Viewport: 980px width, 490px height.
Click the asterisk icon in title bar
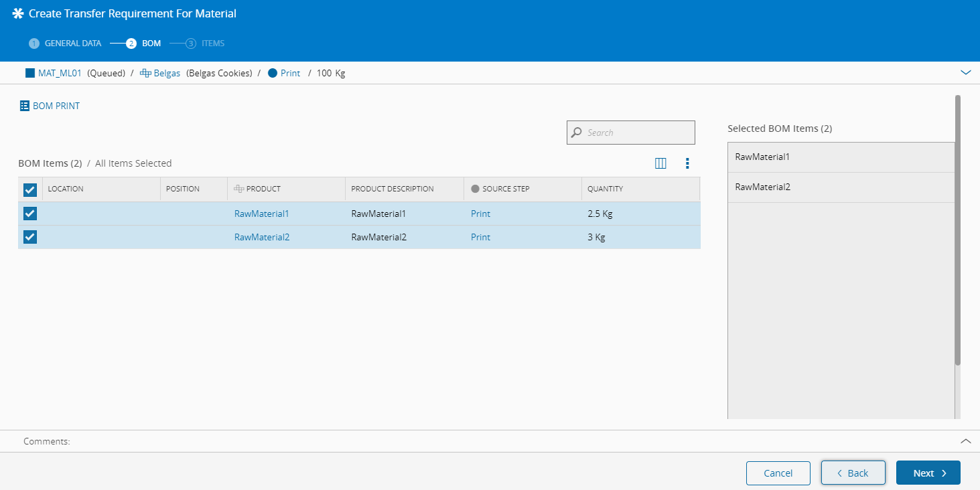click(18, 13)
